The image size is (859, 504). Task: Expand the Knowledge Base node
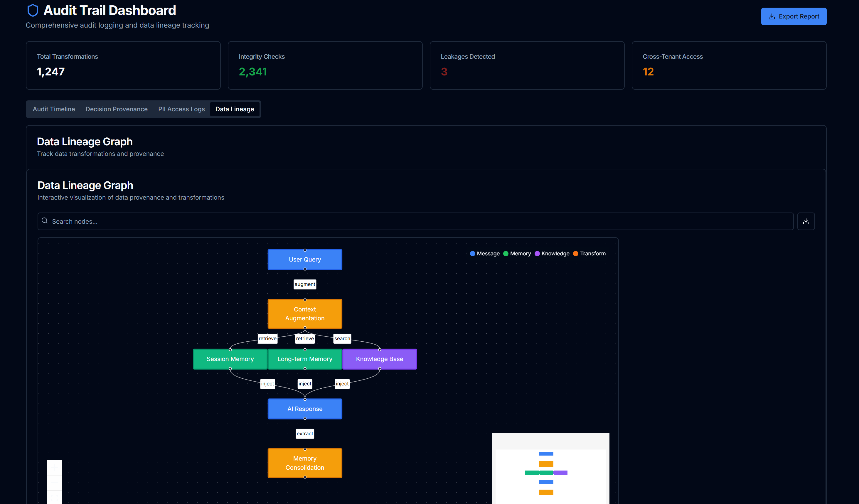point(379,359)
